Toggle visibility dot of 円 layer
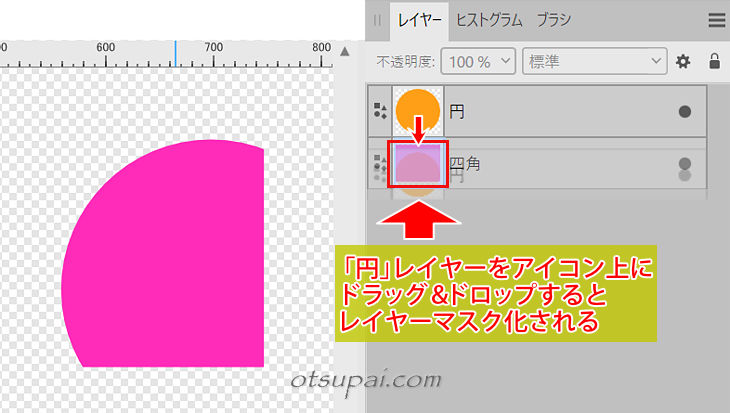 click(685, 111)
